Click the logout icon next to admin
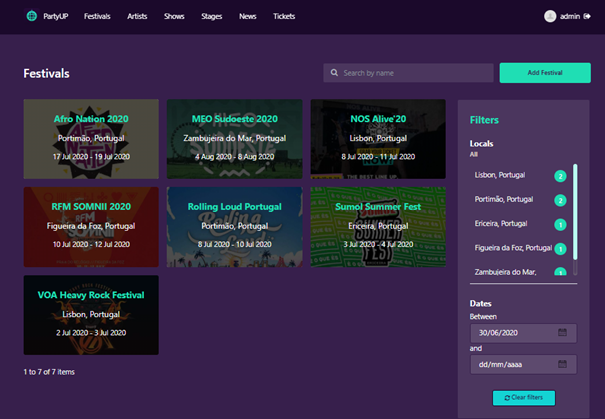The image size is (605, 419). [x=587, y=16]
